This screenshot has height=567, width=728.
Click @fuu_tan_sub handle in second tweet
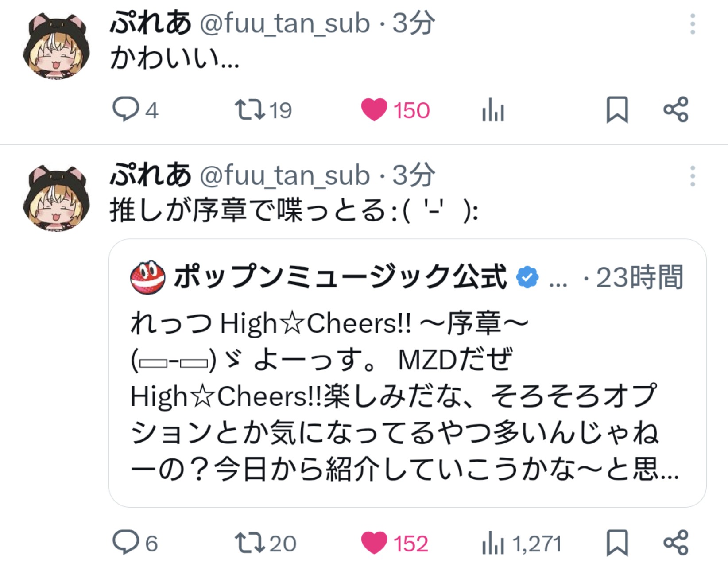285,175
